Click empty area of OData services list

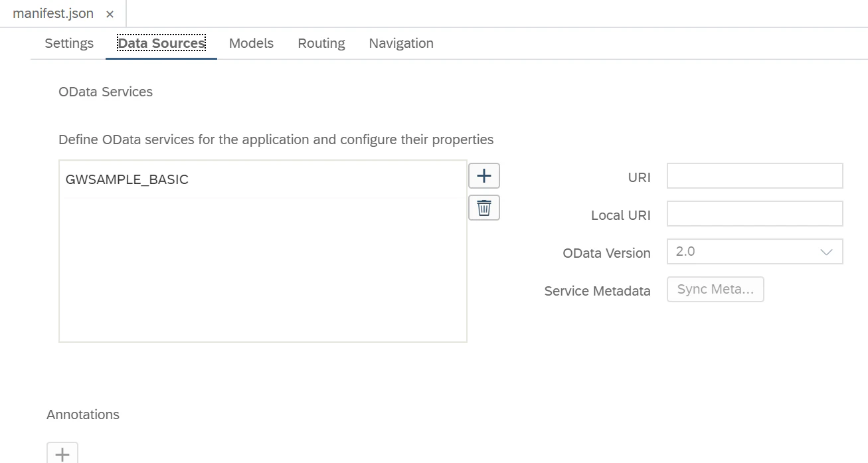(x=263, y=269)
